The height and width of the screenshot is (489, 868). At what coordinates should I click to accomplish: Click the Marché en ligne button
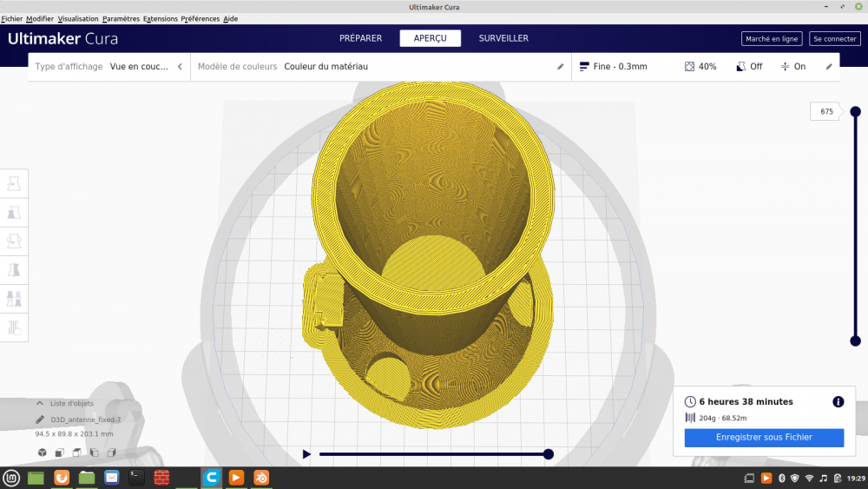772,39
